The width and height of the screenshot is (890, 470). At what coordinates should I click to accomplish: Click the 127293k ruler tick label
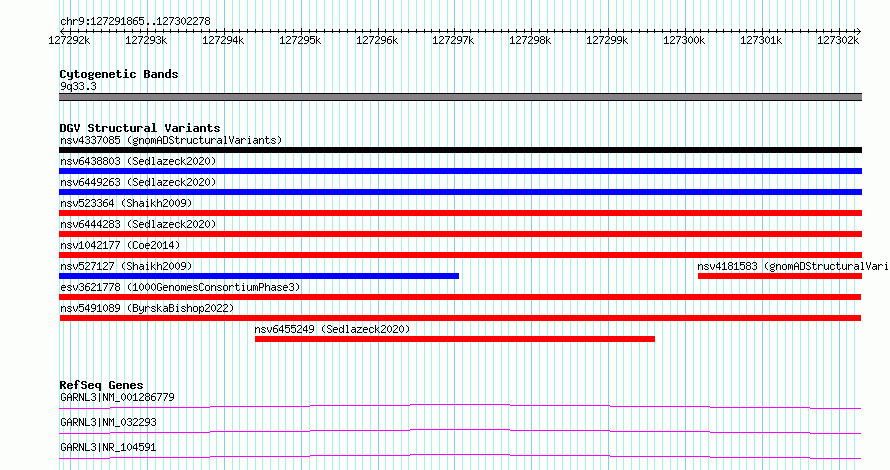pyautogui.click(x=146, y=40)
